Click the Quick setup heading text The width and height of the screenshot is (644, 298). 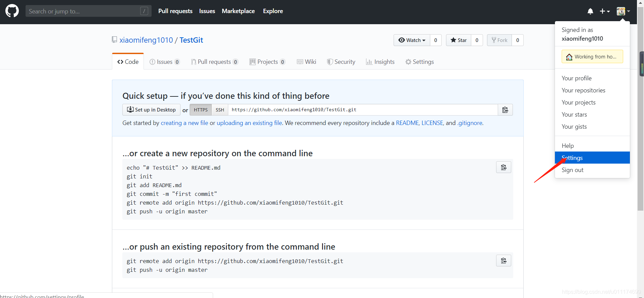(226, 96)
